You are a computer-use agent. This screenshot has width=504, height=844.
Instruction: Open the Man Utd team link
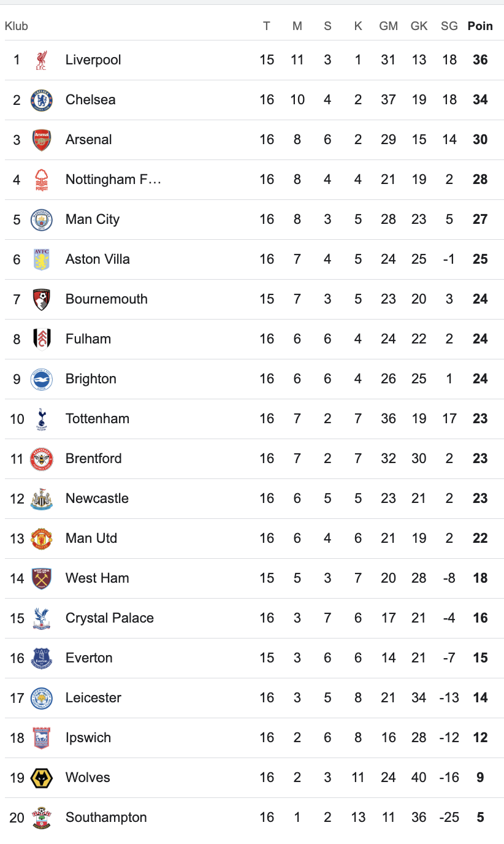click(91, 539)
